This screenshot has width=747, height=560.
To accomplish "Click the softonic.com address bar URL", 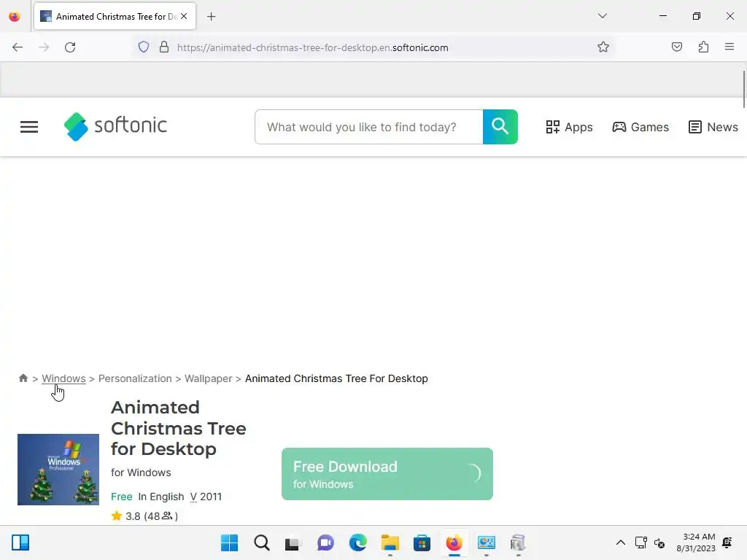I will click(312, 47).
